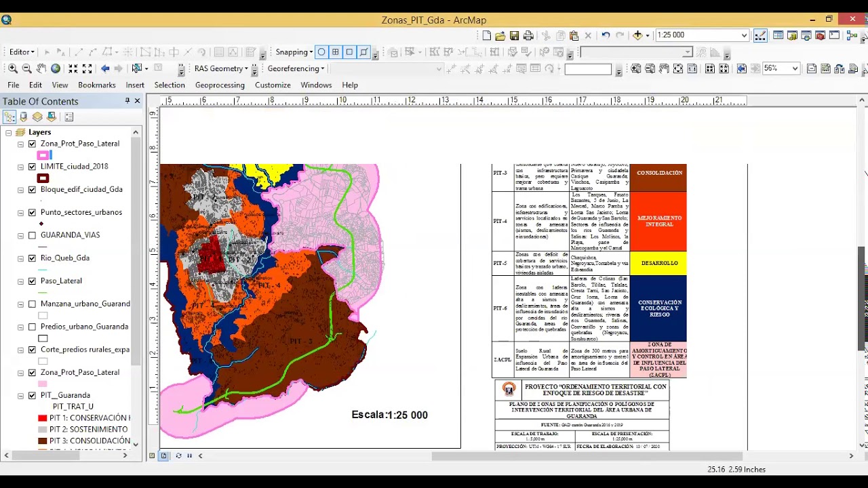
Task: List layers by source
Action: pos(24,117)
